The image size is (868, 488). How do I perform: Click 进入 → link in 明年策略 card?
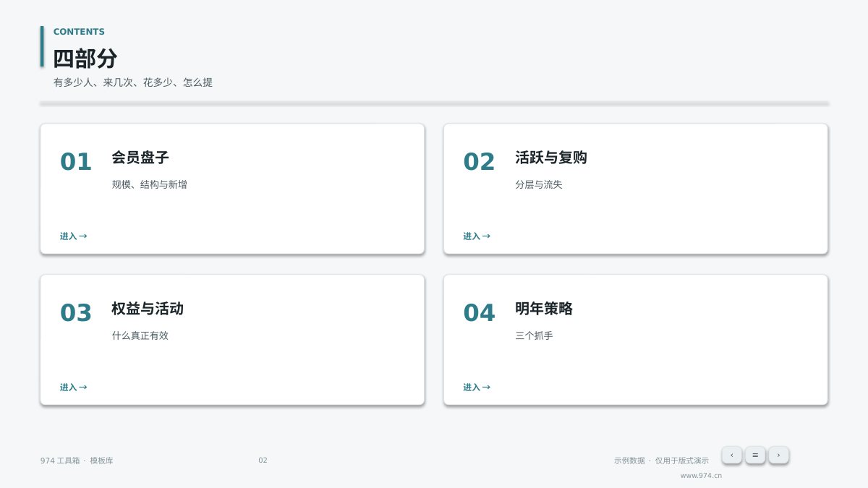(x=477, y=388)
